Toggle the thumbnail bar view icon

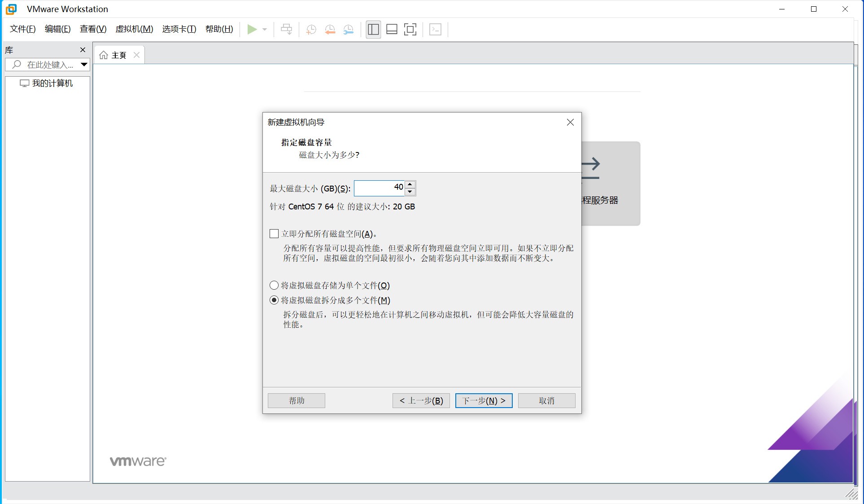point(392,30)
